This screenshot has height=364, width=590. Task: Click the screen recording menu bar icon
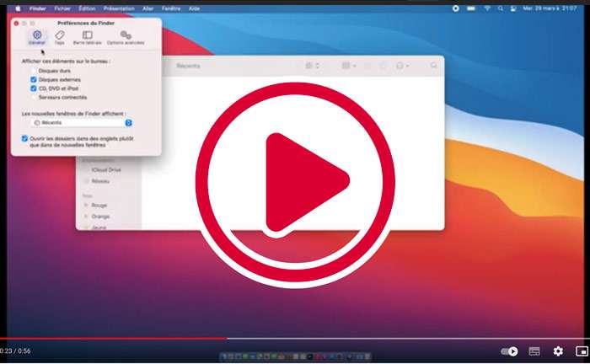click(456, 8)
